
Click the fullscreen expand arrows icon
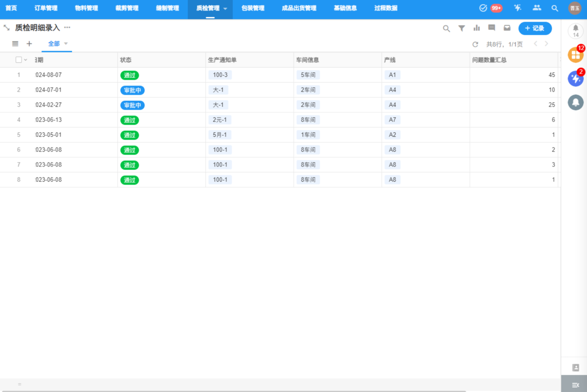[7, 28]
